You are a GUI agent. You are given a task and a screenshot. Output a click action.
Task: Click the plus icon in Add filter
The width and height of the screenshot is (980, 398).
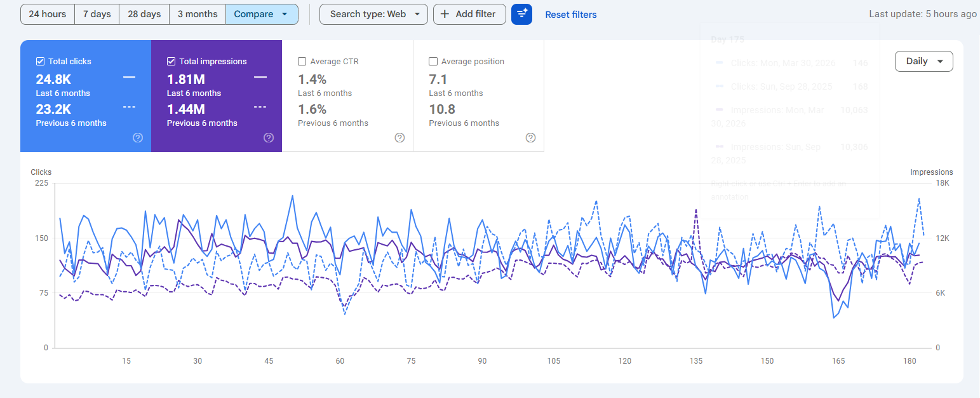[445, 14]
